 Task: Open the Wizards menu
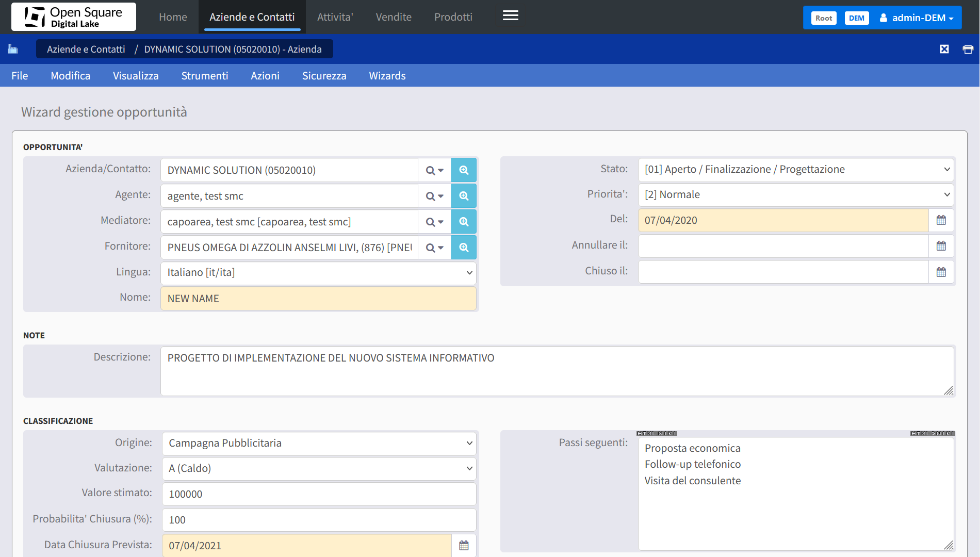[387, 76]
